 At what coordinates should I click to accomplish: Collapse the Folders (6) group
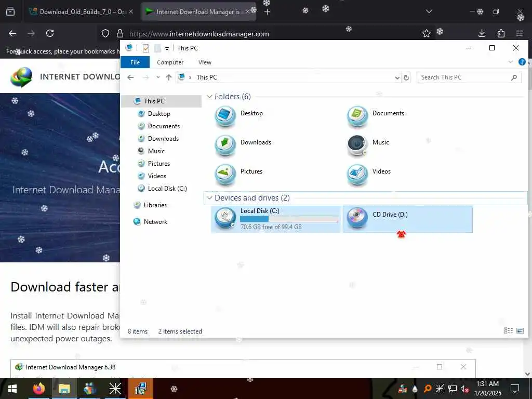pos(210,97)
